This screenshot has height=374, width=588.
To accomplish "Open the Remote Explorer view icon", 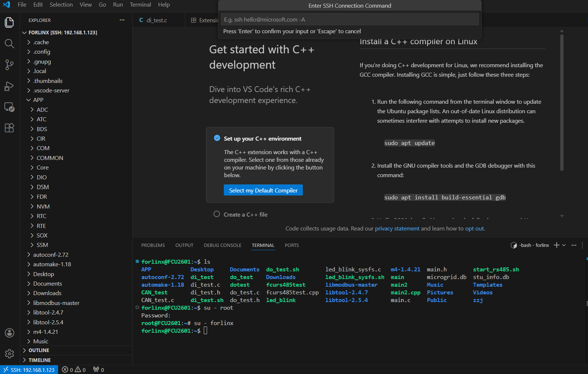I will (x=9, y=107).
